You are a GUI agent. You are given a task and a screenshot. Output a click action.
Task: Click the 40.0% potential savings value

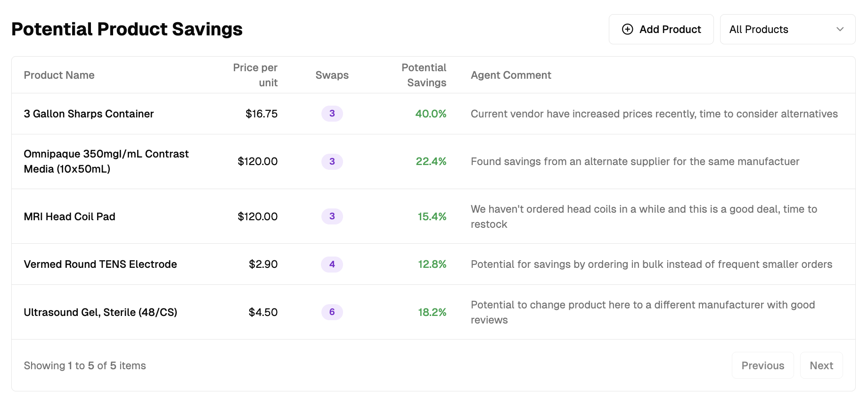click(430, 114)
